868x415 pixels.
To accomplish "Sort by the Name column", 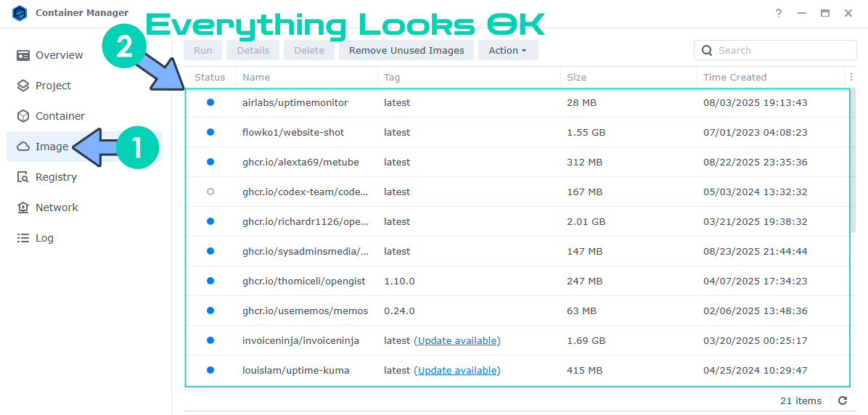I will [x=307, y=77].
